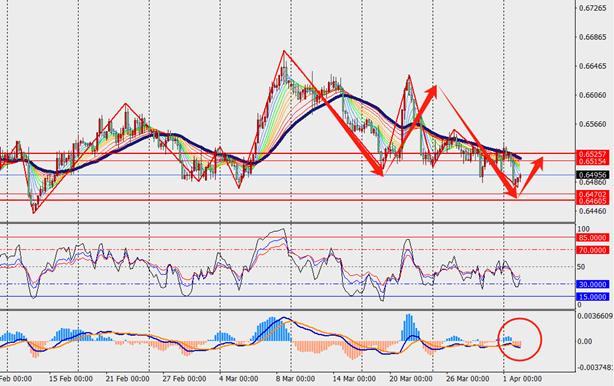The height and width of the screenshot is (386, 614).
Task: Click the 0.65154 red price label
Action: coord(592,161)
